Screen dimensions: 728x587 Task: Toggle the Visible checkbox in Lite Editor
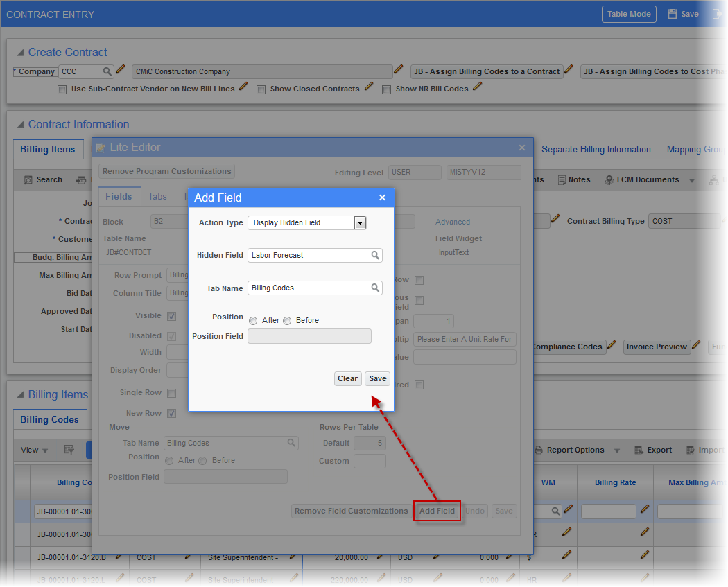(x=172, y=316)
